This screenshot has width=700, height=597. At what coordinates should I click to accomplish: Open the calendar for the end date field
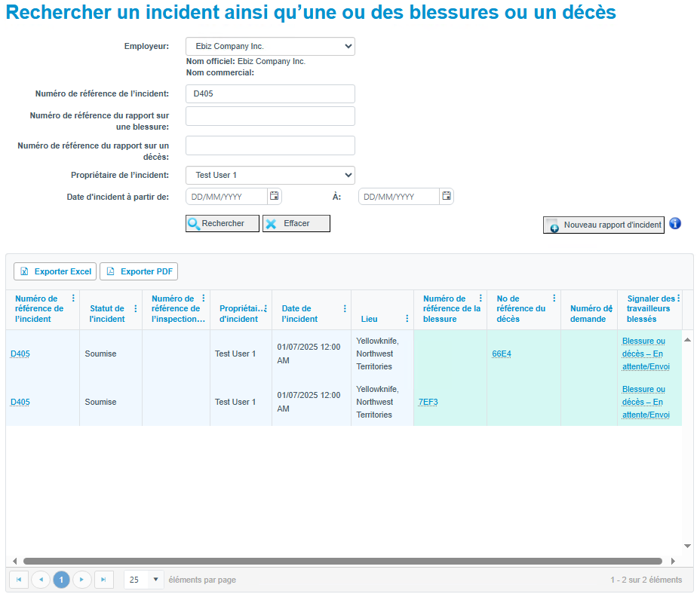click(x=447, y=196)
